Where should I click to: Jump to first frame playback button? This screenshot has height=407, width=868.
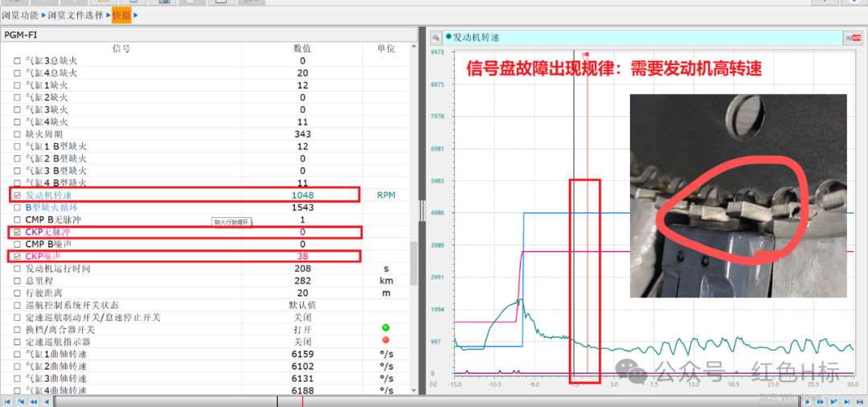pos(6,401)
